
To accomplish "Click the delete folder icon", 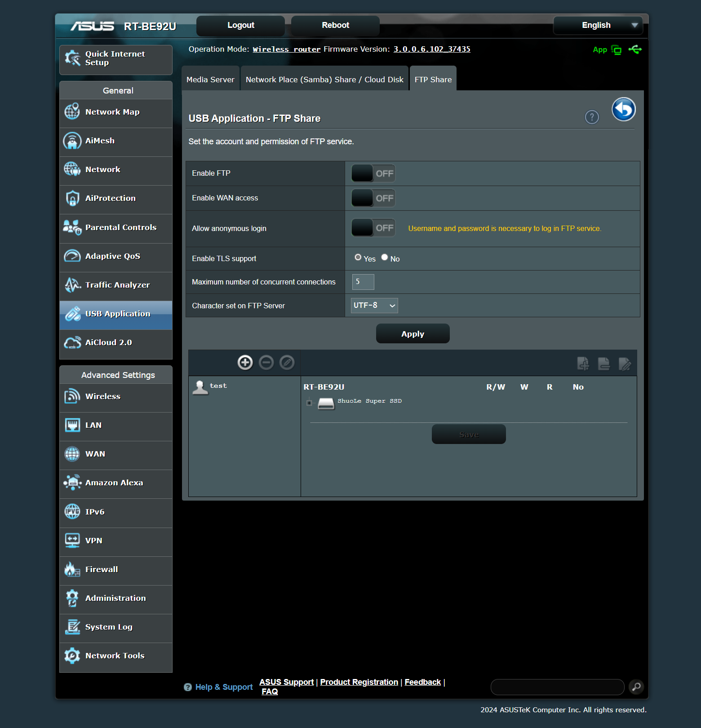I will coord(604,364).
